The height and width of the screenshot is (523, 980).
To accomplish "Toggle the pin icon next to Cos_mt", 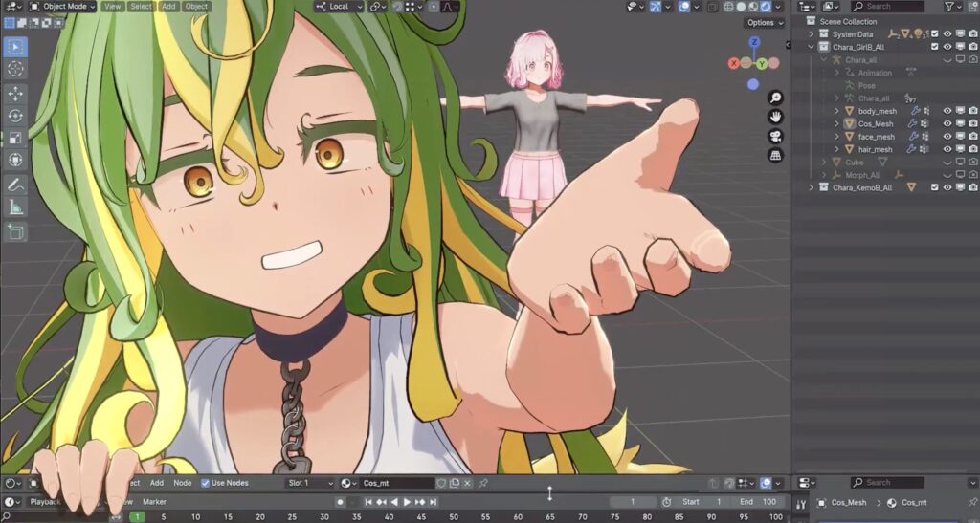I will (483, 483).
